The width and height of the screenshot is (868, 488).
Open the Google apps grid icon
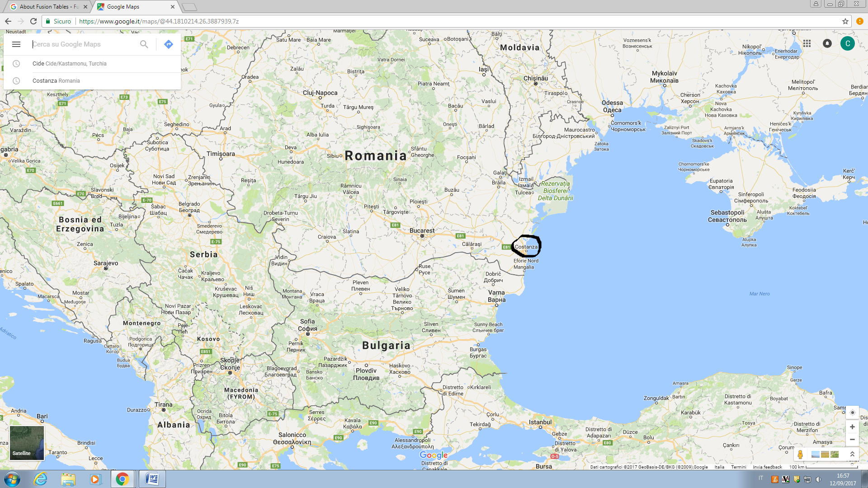807,43
